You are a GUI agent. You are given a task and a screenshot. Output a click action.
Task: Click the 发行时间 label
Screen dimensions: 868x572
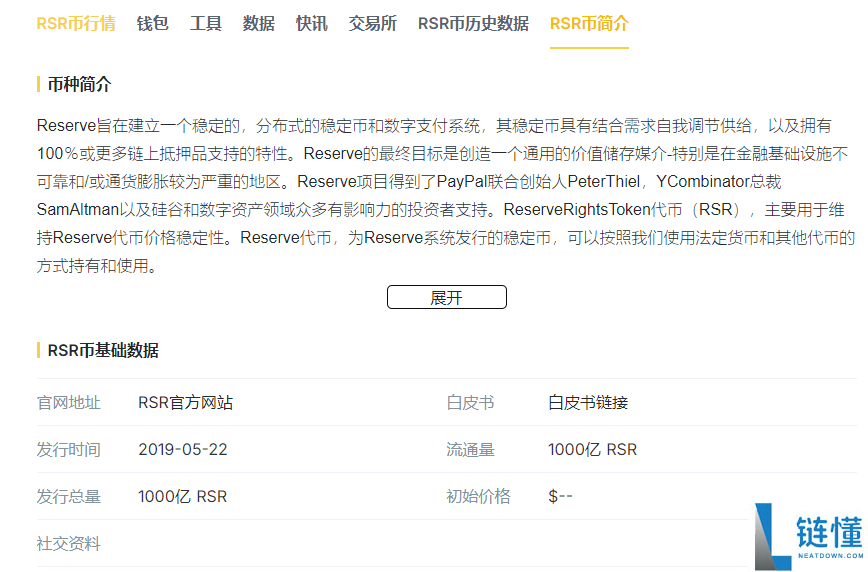(x=69, y=450)
